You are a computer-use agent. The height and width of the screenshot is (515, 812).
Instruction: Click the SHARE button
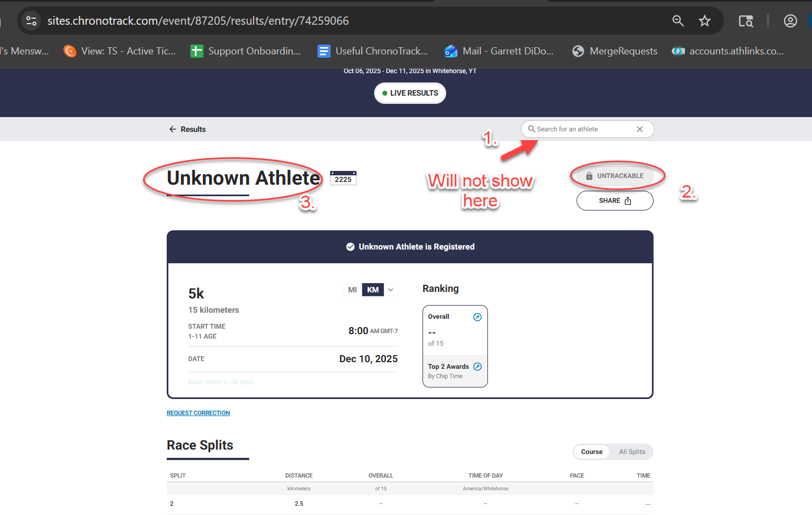tap(615, 201)
